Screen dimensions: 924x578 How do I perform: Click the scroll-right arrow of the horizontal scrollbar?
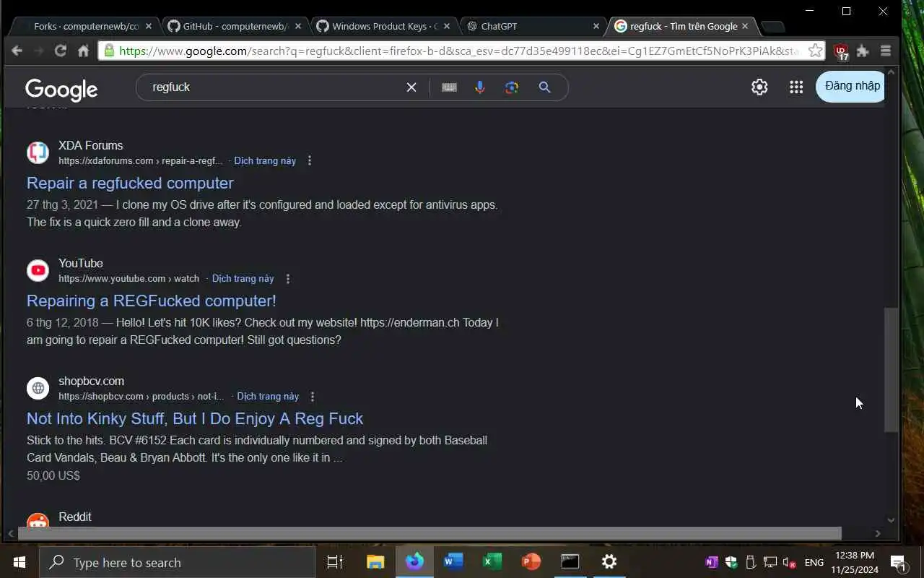(878, 534)
